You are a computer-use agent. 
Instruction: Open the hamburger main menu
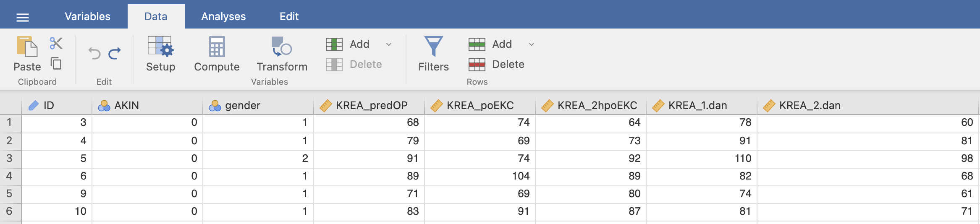(x=22, y=17)
